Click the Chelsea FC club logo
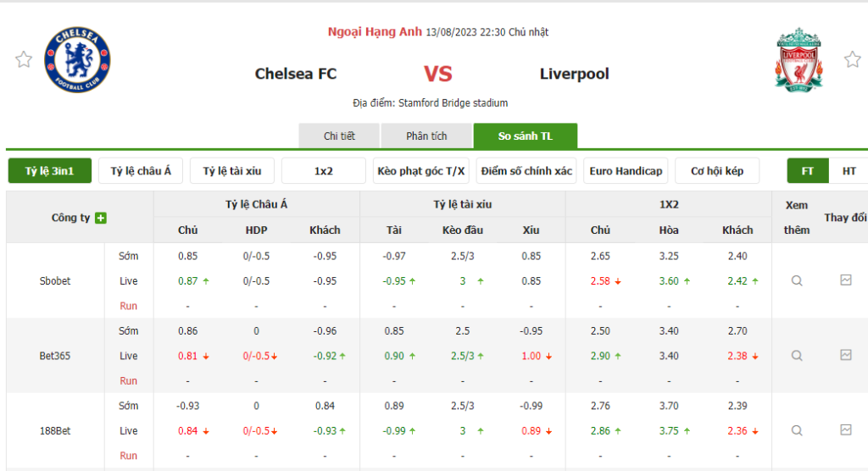Screen dimensions: 868x471 [x=77, y=59]
